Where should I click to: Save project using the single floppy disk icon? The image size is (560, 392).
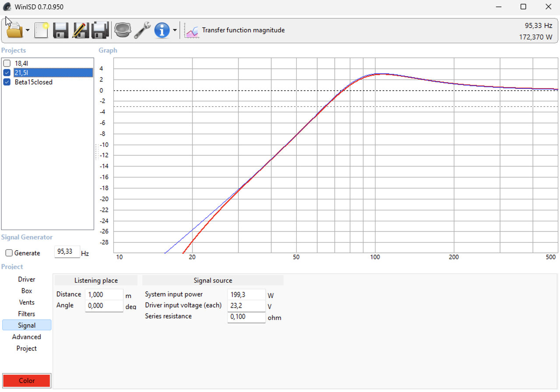coord(61,30)
